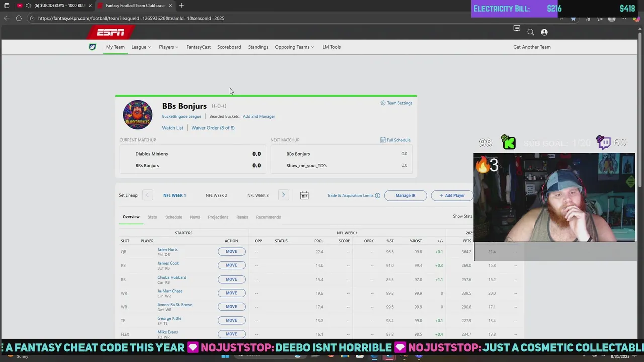Switch to the Schedule tab

pyautogui.click(x=174, y=217)
